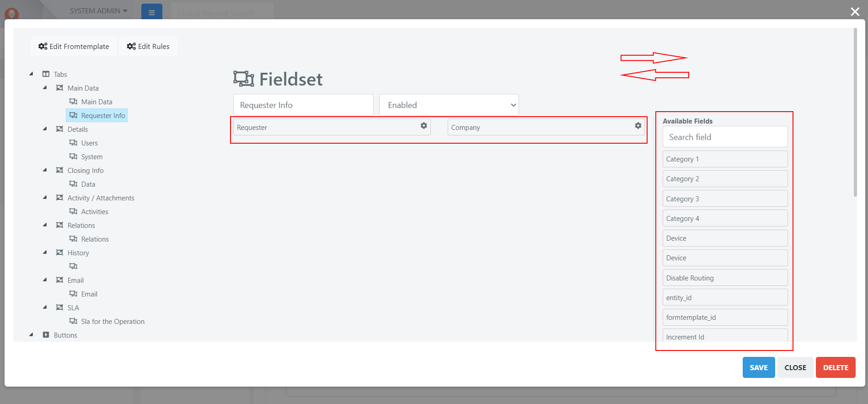Click the red DELETE button
This screenshot has width=868, height=404.
(836, 367)
